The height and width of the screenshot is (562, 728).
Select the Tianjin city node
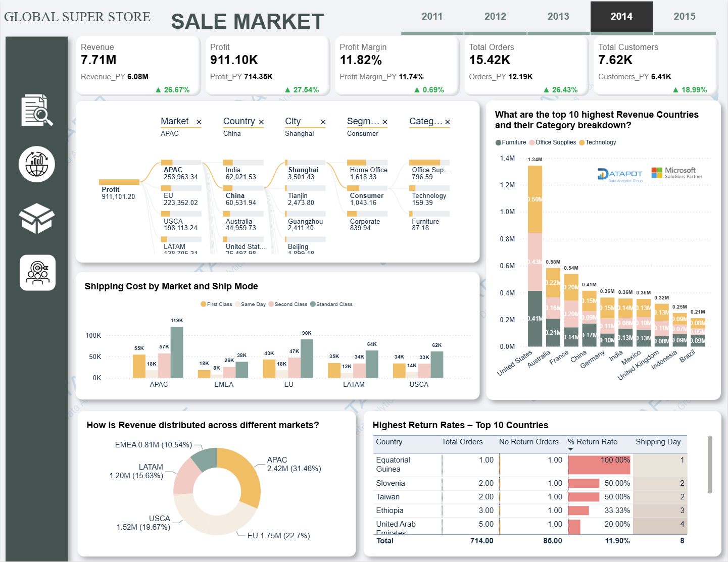click(x=305, y=196)
